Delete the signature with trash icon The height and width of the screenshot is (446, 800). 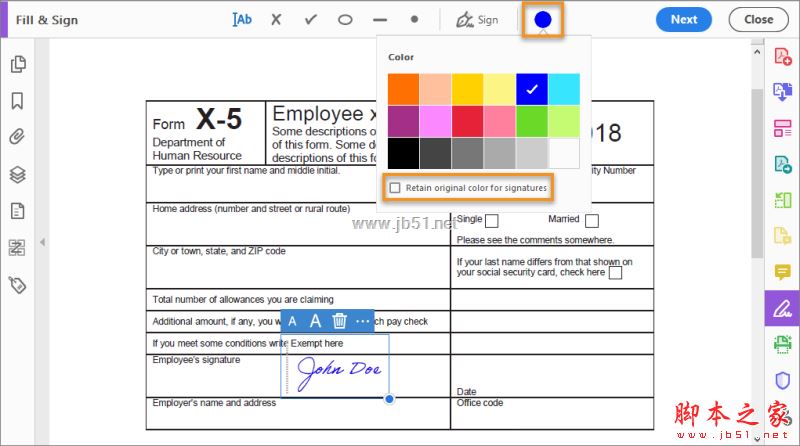[339, 321]
